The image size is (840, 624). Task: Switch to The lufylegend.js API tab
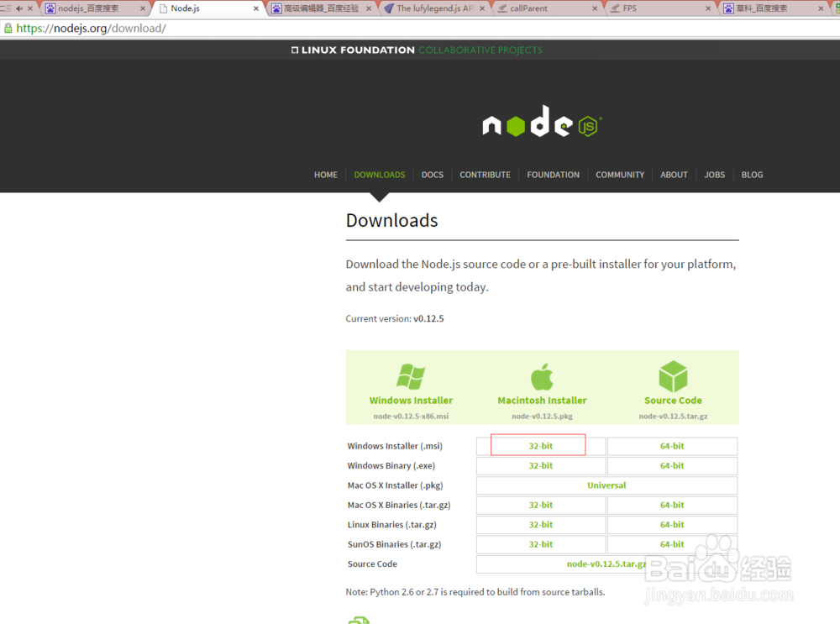434,8
